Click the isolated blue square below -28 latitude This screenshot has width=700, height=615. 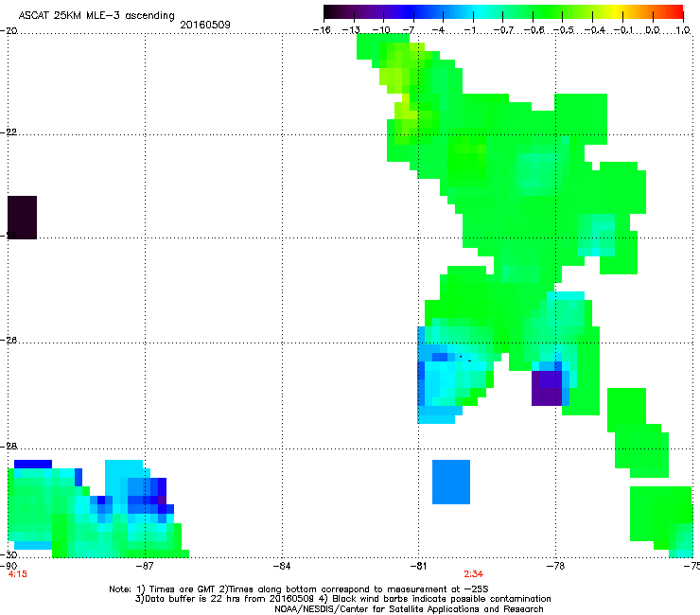[x=451, y=482]
